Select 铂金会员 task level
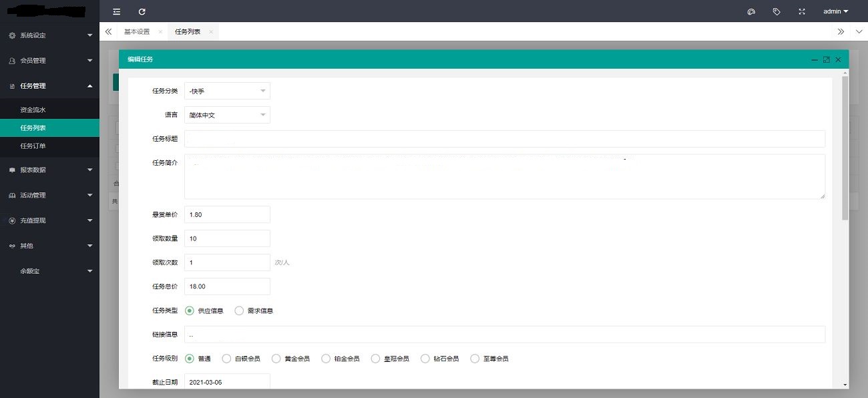 point(341,359)
